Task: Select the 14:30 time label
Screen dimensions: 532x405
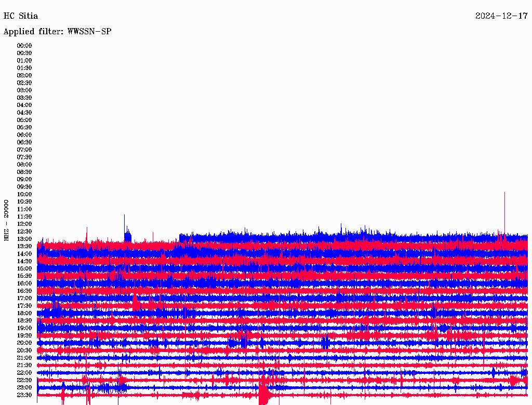Action: pyautogui.click(x=24, y=262)
